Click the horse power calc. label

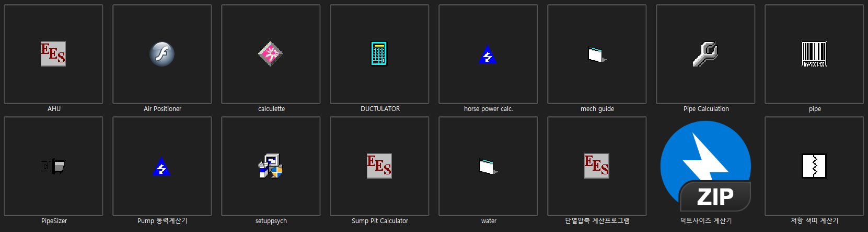(x=489, y=109)
